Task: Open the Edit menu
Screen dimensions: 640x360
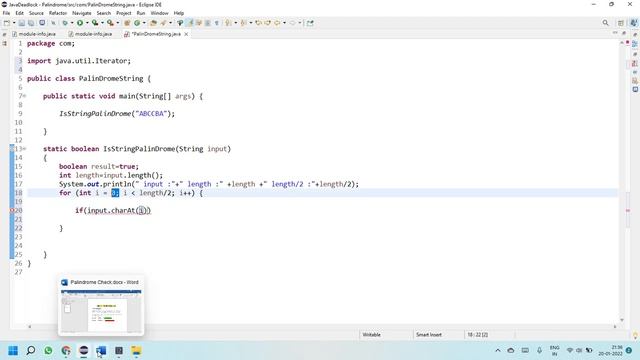Action: (x=19, y=13)
